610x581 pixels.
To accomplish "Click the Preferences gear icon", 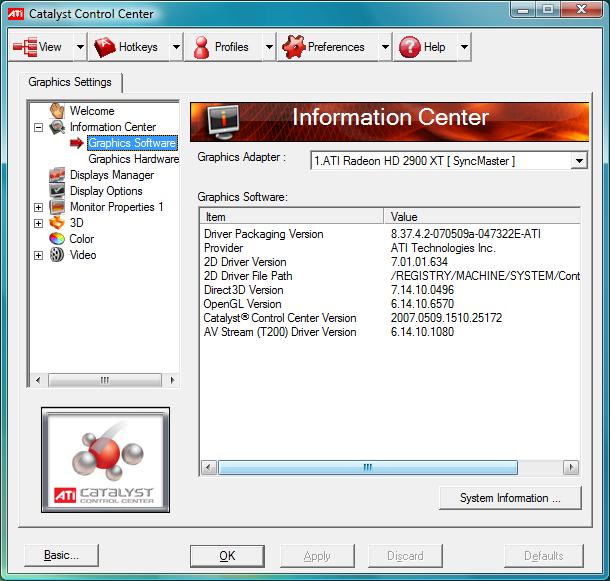I will (293, 47).
